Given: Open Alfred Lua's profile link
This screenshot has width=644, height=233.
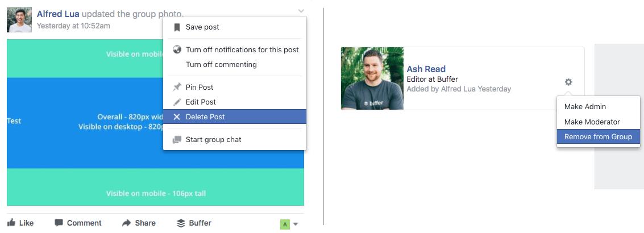Looking at the screenshot, I should (58, 13).
